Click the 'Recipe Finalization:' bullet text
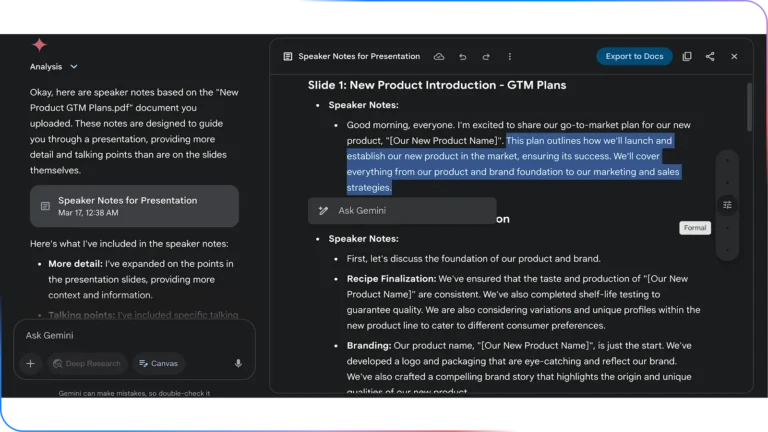 click(391, 279)
